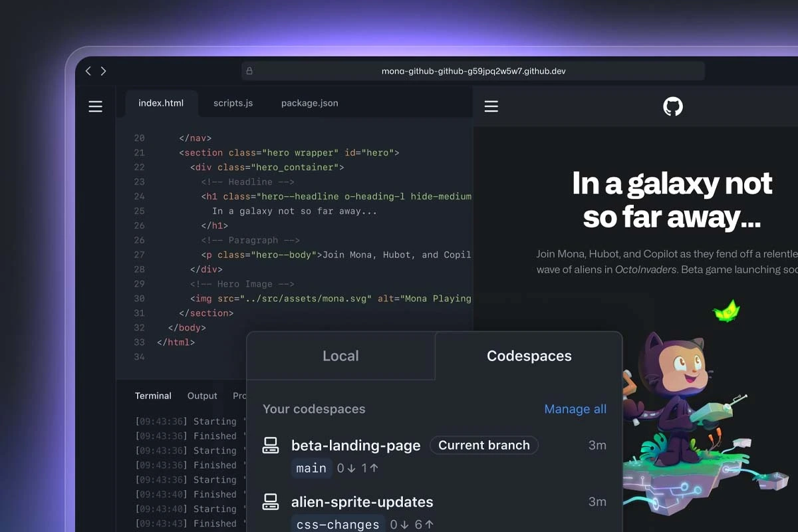
Task: Switch to the Codespaces tab
Action: (529, 356)
